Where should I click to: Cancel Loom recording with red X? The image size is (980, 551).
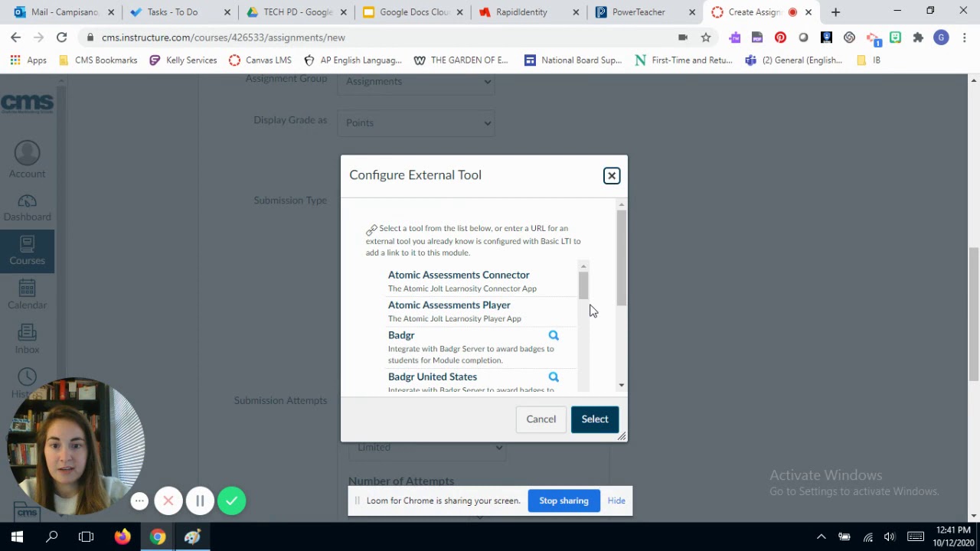pyautogui.click(x=168, y=501)
